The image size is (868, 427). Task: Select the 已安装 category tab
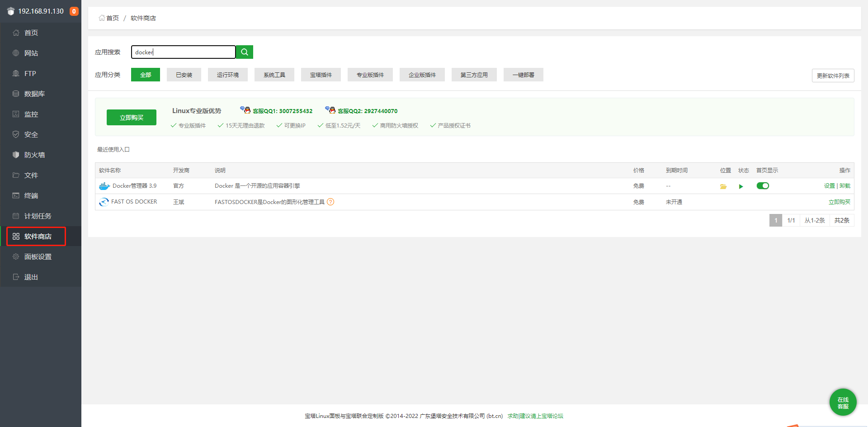(184, 75)
